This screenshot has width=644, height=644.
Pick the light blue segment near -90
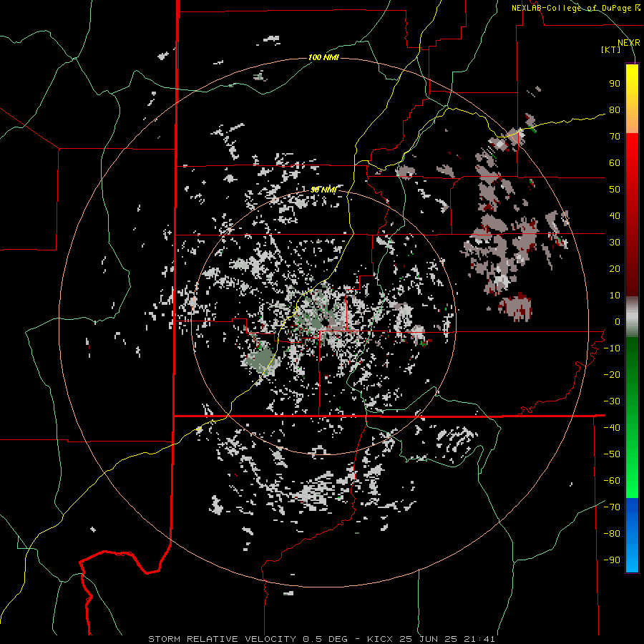(632, 559)
